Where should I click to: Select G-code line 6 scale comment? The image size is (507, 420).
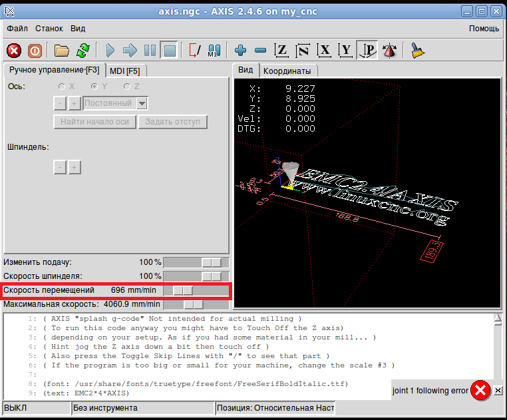pyautogui.click(x=219, y=365)
